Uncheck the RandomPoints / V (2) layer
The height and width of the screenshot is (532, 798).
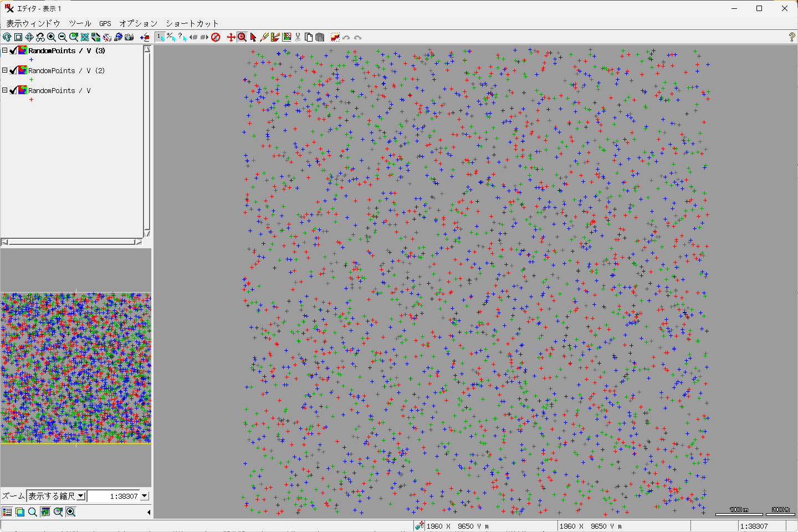(x=13, y=70)
